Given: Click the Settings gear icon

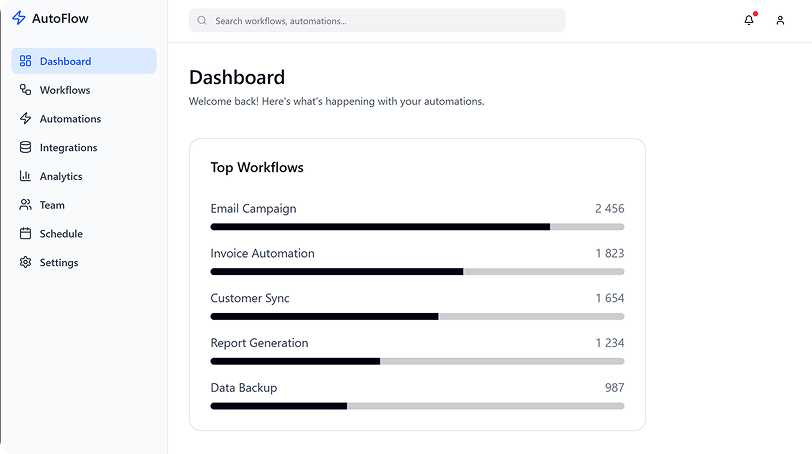Looking at the screenshot, I should pyautogui.click(x=25, y=262).
